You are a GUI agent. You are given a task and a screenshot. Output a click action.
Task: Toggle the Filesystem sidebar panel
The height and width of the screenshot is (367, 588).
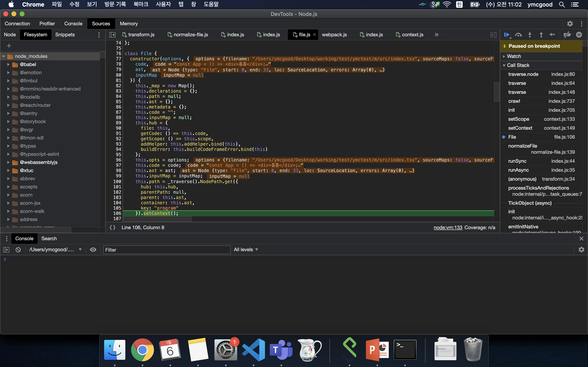(35, 35)
